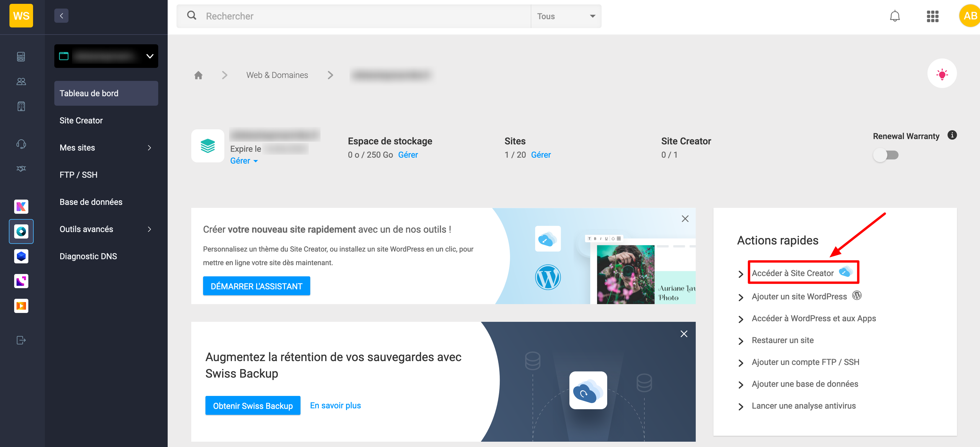Open the orange play video app icon
The height and width of the screenshot is (447, 980).
[21, 306]
